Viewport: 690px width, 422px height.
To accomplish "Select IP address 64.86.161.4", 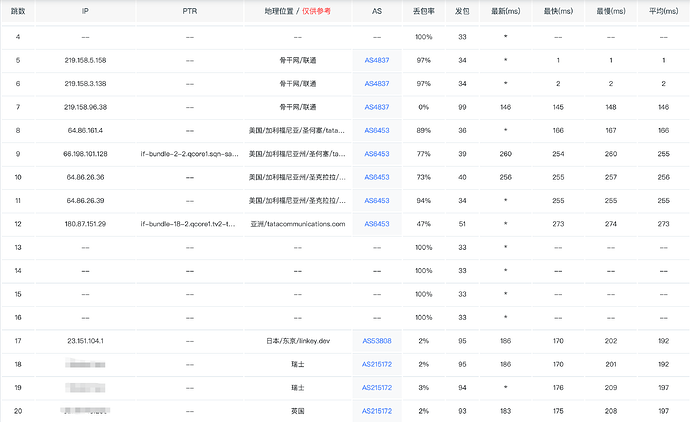I will pyautogui.click(x=85, y=130).
